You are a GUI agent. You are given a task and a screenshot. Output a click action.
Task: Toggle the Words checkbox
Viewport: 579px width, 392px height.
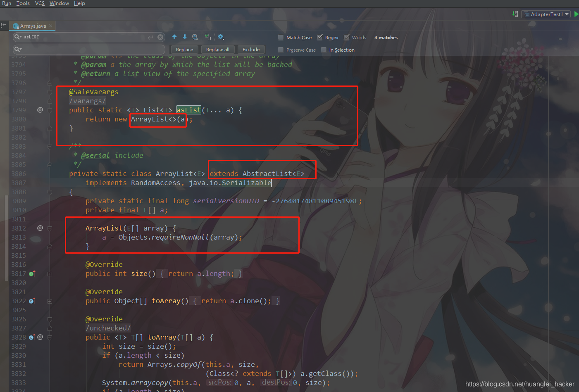[x=347, y=37]
